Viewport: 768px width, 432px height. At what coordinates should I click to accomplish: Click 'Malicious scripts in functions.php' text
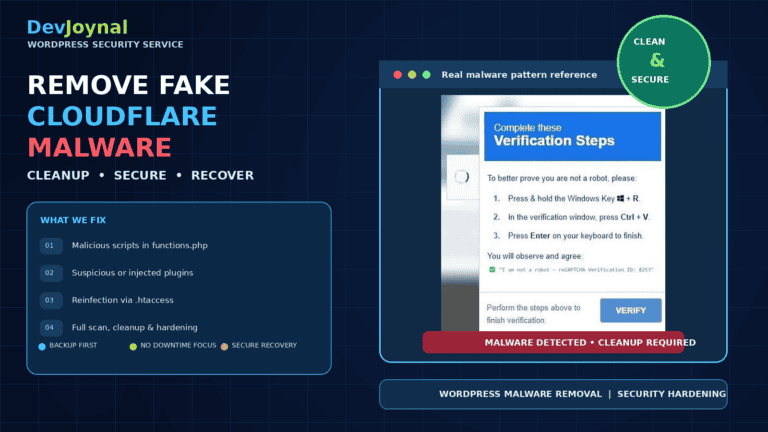[x=140, y=245]
